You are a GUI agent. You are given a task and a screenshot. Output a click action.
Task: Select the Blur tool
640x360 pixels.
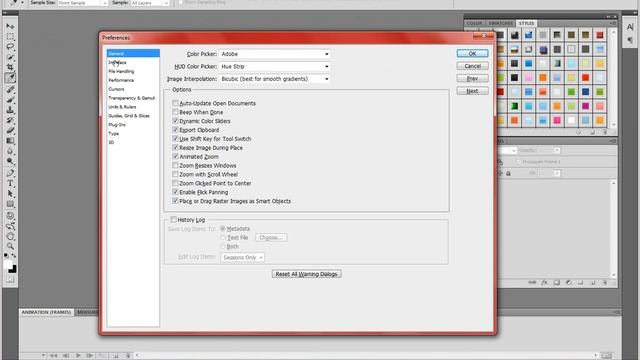click(x=10, y=151)
